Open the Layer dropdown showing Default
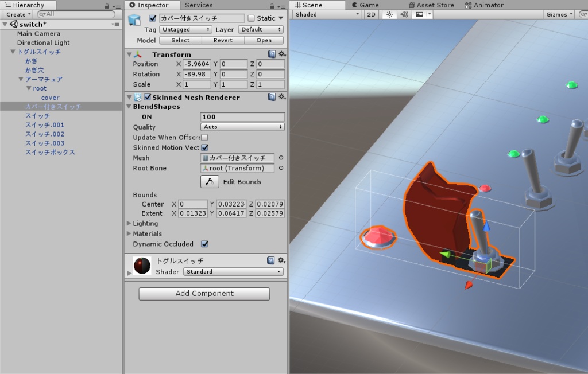 261,29
